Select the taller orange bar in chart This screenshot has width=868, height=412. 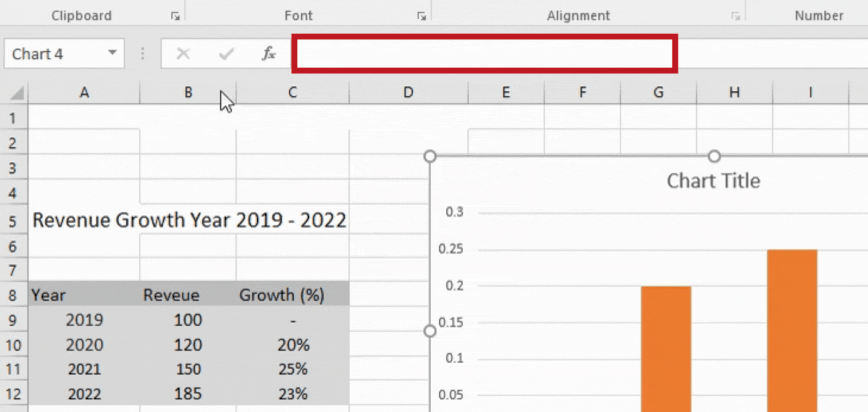click(x=792, y=330)
